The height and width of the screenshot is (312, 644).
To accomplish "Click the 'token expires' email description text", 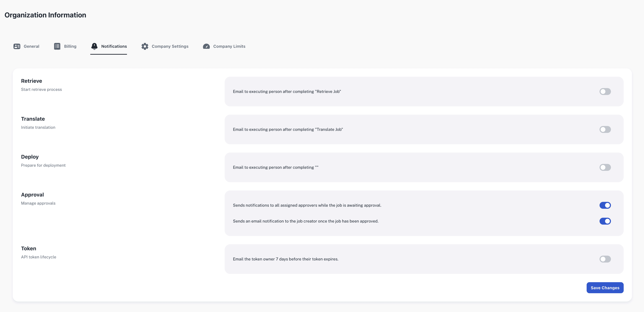I will click(285, 259).
